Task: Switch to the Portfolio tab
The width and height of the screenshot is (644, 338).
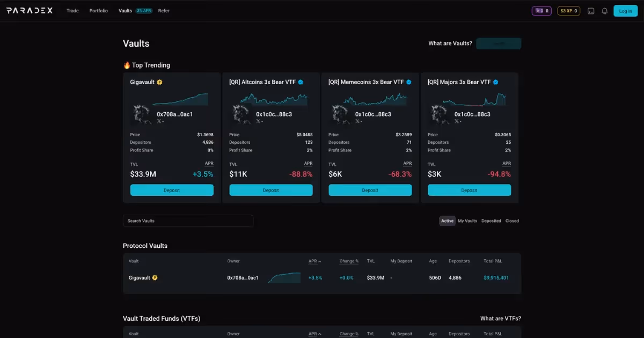Action: (x=98, y=11)
